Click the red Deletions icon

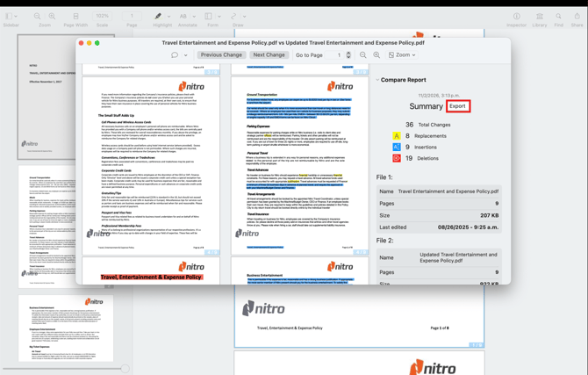[397, 158]
